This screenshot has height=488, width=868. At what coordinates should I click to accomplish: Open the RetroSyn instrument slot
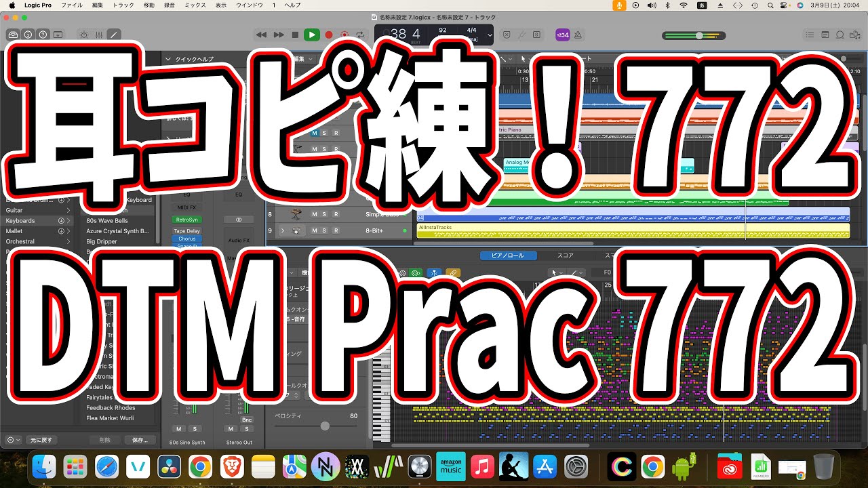[x=186, y=220]
